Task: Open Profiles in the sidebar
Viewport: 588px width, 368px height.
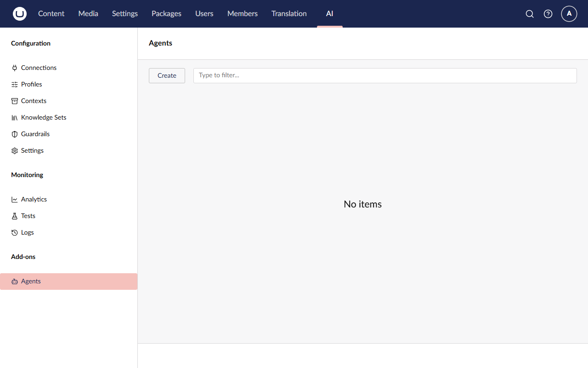Action: tap(69, 84)
